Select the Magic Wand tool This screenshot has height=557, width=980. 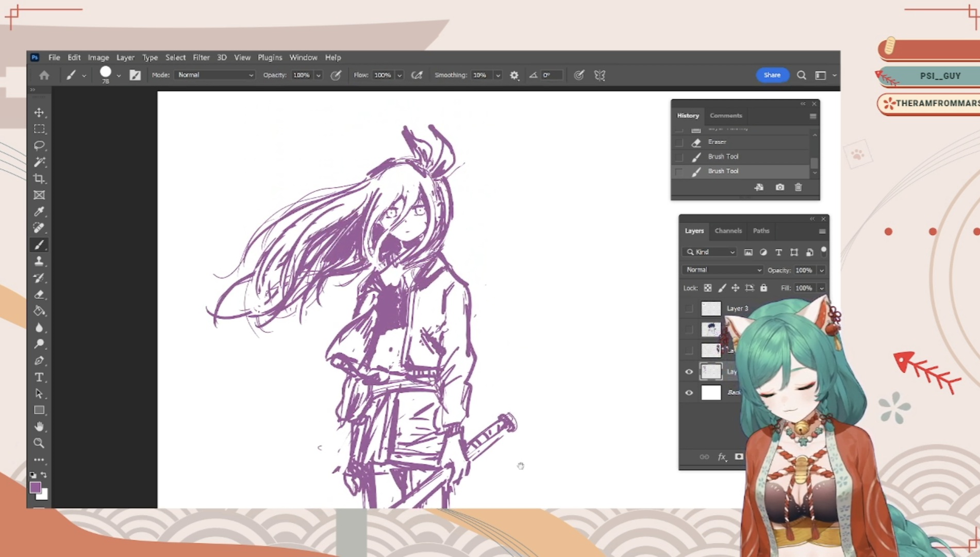[x=39, y=162]
